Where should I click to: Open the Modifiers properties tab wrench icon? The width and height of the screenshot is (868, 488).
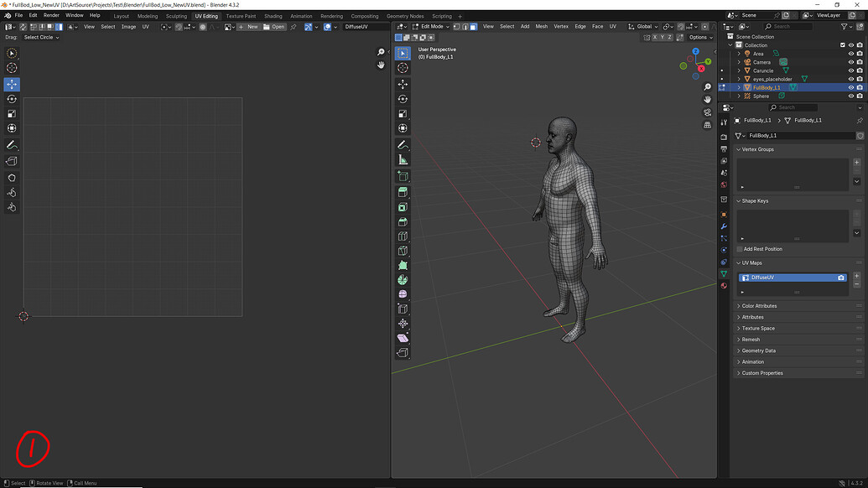coord(724,226)
